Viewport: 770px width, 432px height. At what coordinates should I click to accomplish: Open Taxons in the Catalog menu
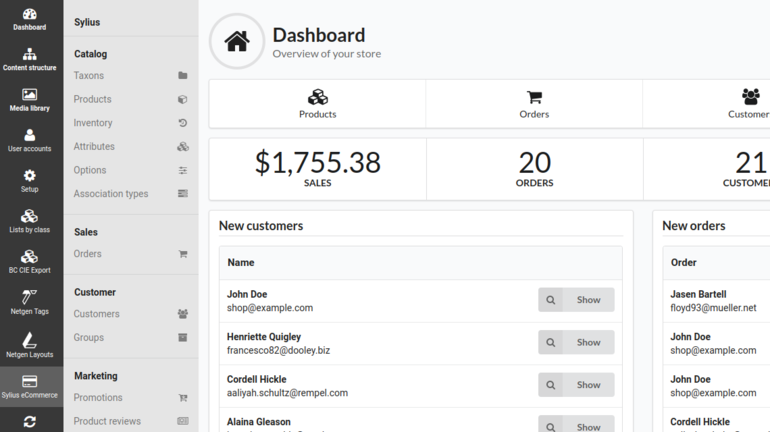pos(89,76)
